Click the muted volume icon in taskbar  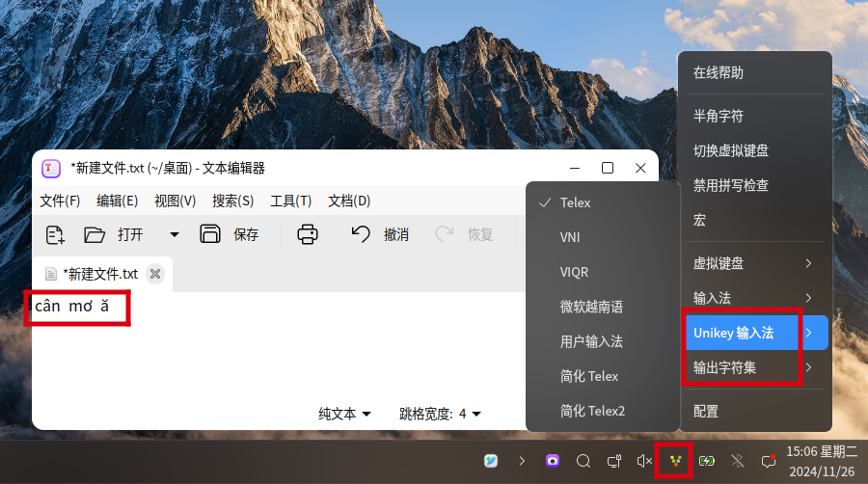644,461
